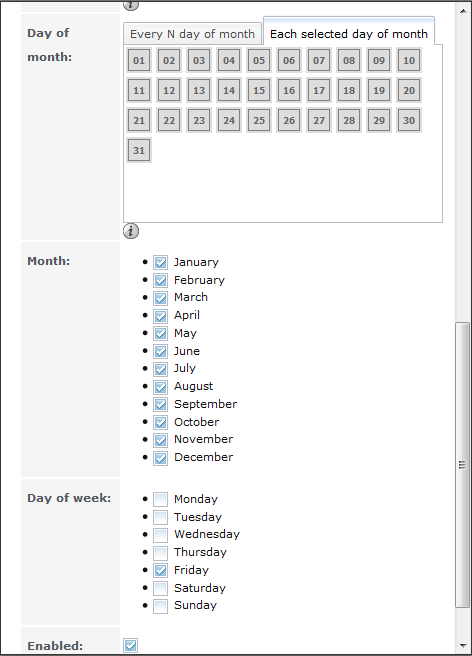
Task: Uncheck the September month checkbox
Action: pyautogui.click(x=160, y=405)
